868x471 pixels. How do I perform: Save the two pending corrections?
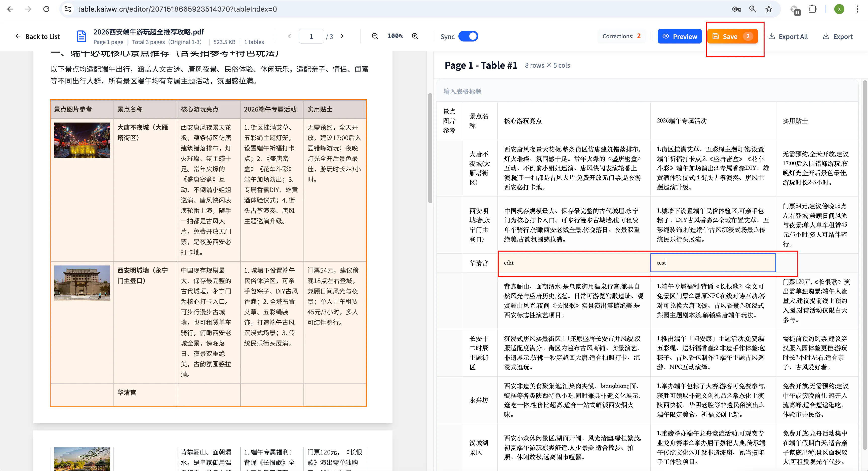[x=732, y=36]
